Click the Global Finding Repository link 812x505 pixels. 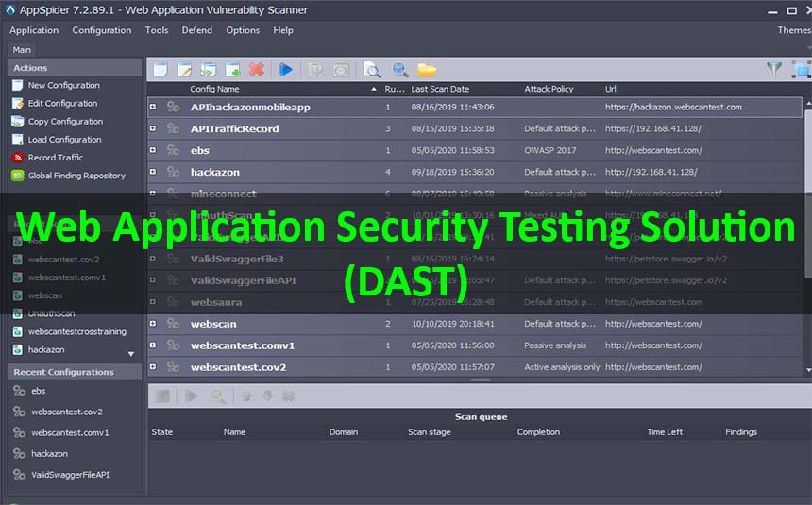76,176
